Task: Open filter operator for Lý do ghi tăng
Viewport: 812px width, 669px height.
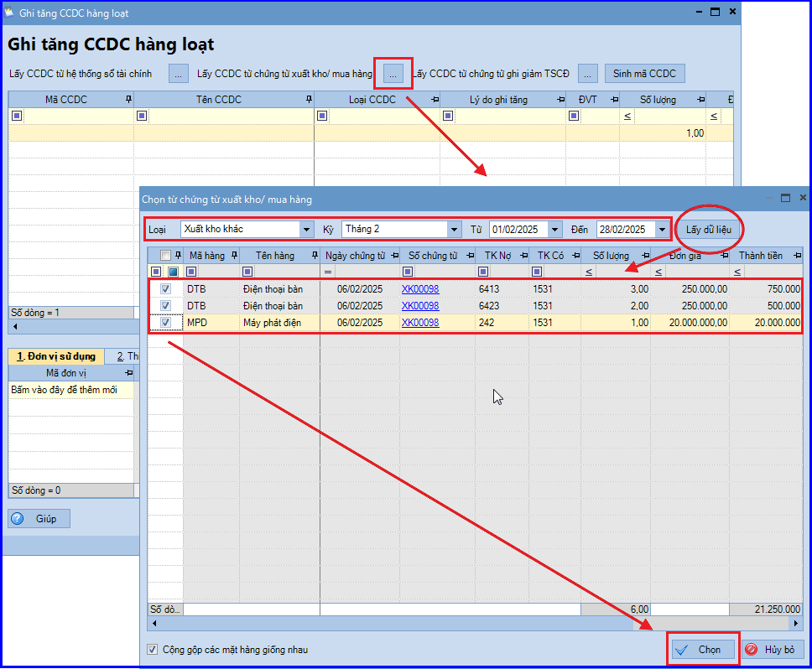Action: click(448, 116)
